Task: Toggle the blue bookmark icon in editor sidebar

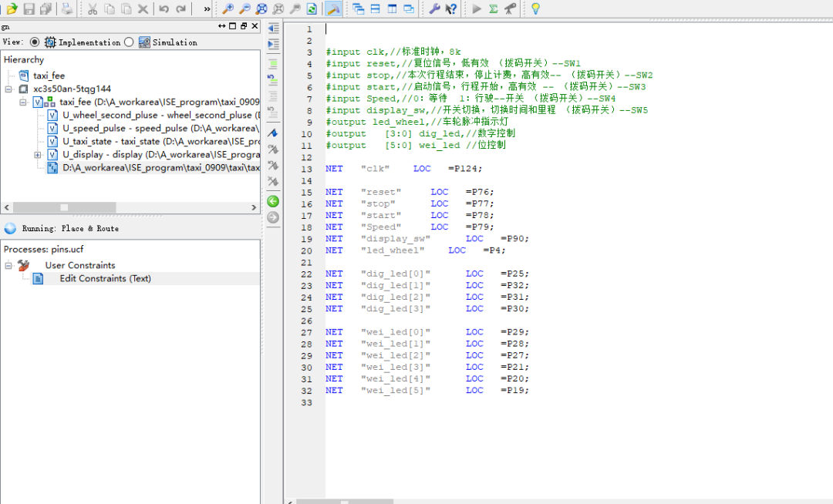Action: 273,133
